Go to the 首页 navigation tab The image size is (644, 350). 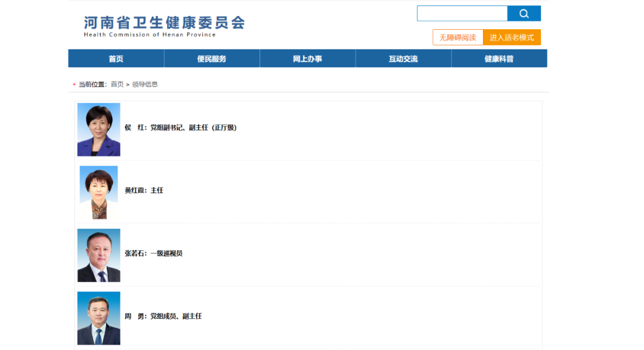point(116,59)
